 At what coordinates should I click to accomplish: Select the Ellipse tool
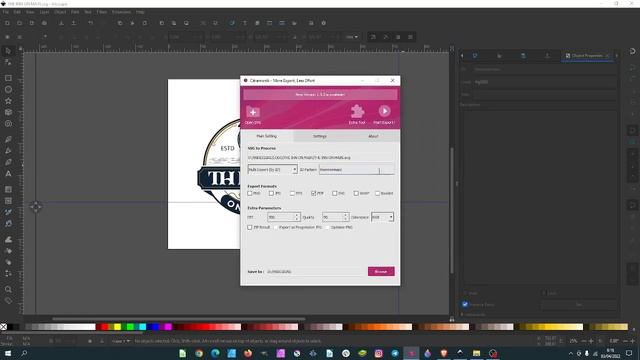click(x=8, y=89)
